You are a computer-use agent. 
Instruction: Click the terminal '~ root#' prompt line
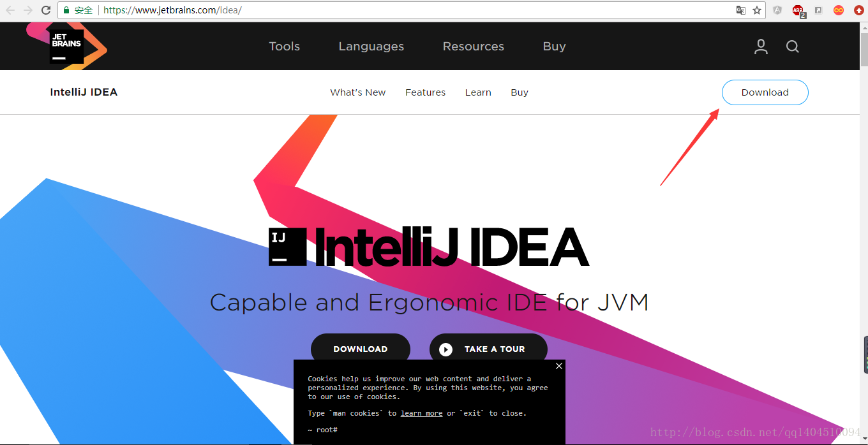(x=322, y=430)
